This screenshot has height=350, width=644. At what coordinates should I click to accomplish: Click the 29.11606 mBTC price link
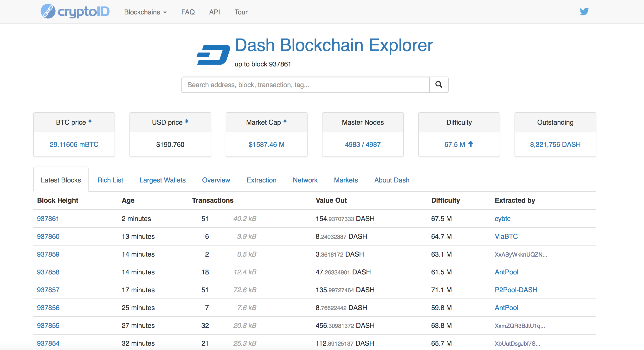pos(74,144)
